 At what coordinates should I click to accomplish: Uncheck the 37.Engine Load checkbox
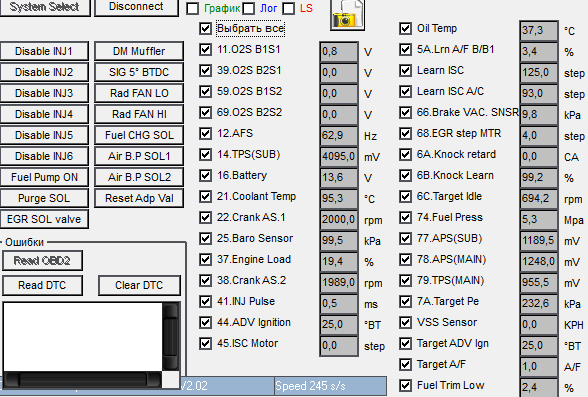205,259
